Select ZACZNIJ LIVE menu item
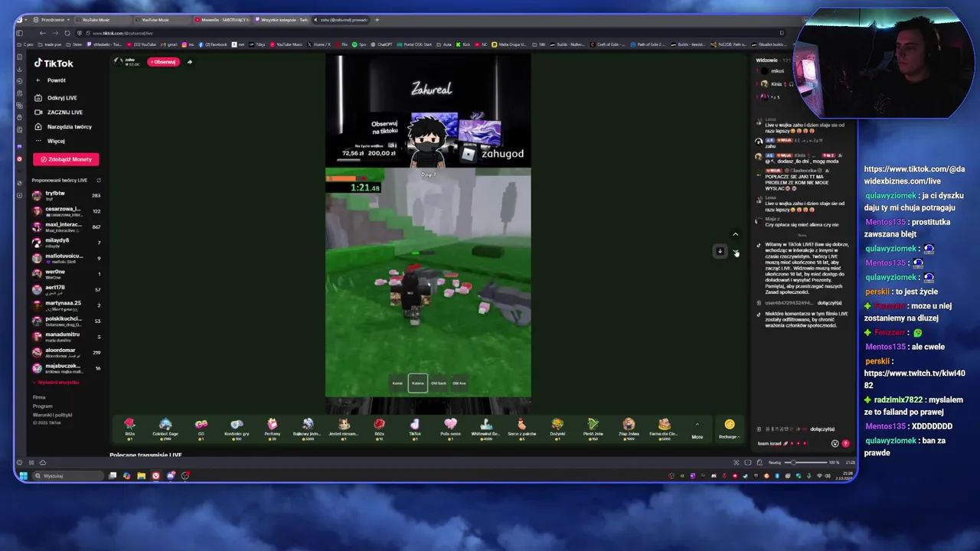The height and width of the screenshot is (551, 980). coord(58,112)
